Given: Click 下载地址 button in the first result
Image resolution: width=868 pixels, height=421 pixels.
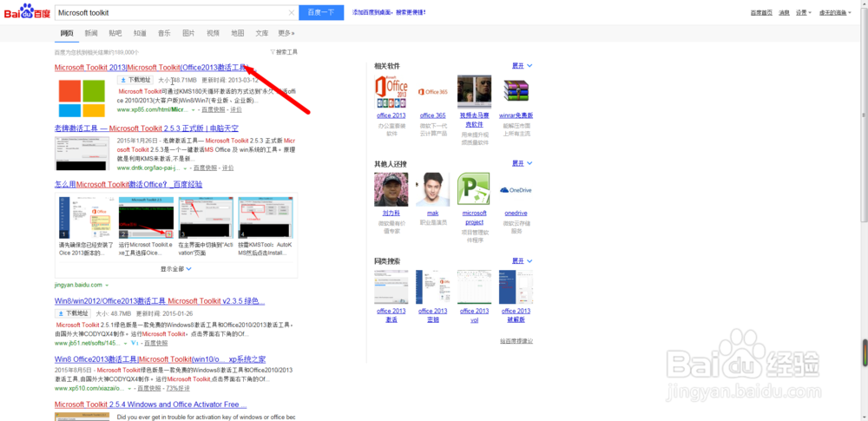Looking at the screenshot, I should (135, 80).
